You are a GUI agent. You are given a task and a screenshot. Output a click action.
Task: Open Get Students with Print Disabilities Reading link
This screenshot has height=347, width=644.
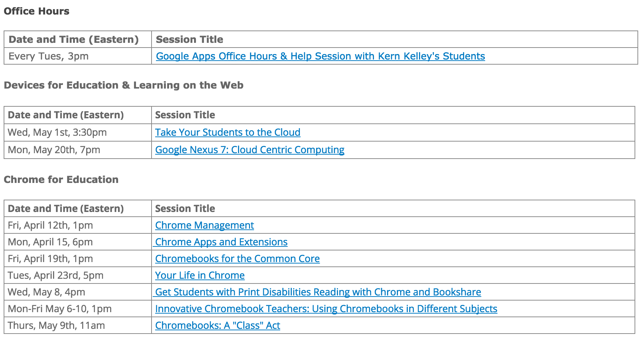317,292
